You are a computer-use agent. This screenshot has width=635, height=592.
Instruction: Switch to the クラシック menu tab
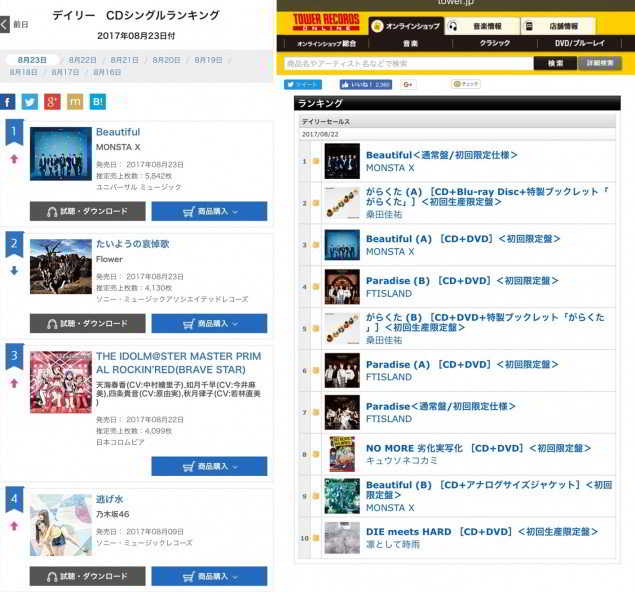494,43
